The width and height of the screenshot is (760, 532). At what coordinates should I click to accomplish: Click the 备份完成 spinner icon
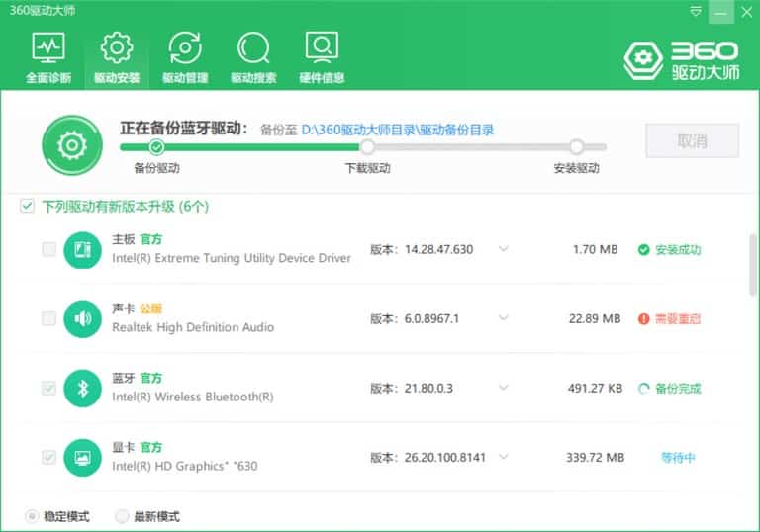click(643, 389)
